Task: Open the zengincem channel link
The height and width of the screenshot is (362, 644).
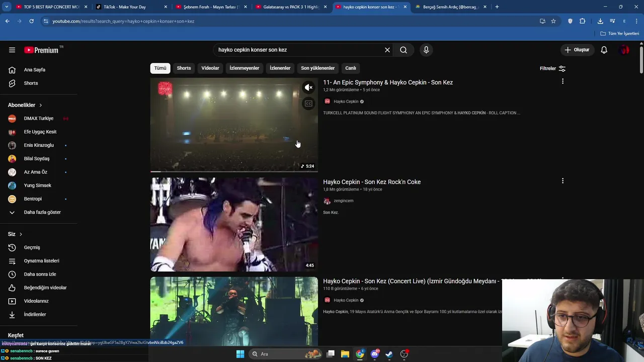Action: (343, 201)
